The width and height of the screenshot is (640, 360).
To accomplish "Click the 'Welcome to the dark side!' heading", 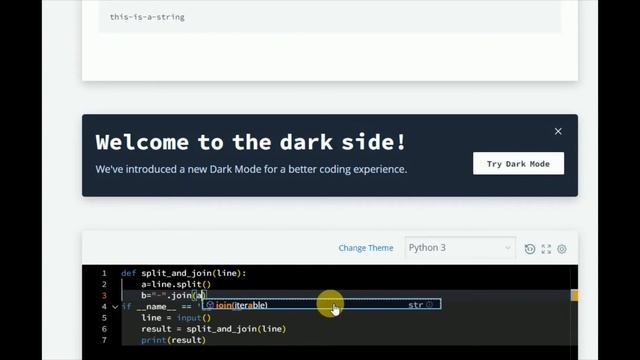I will pyautogui.click(x=251, y=142).
